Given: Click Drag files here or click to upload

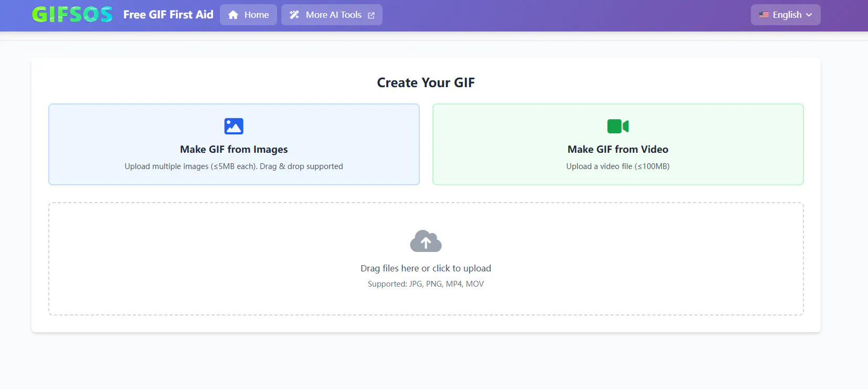Looking at the screenshot, I should coord(426,268).
